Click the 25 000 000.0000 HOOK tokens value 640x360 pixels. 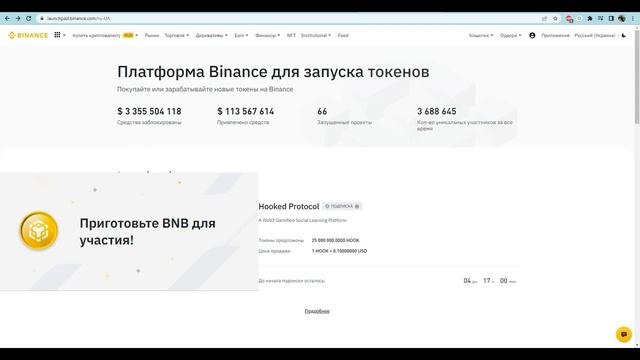pyautogui.click(x=336, y=240)
